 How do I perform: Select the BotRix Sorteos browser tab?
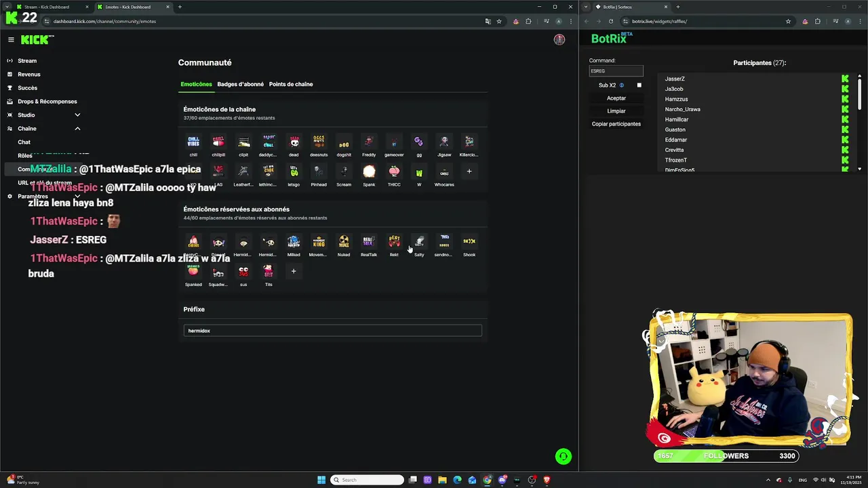631,7
